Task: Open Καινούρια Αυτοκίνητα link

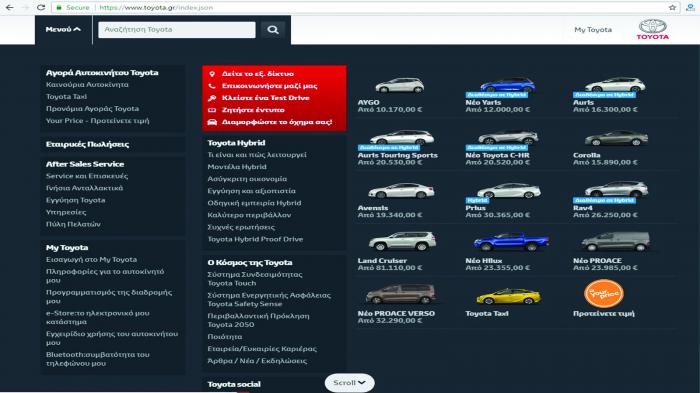Action: tap(87, 84)
